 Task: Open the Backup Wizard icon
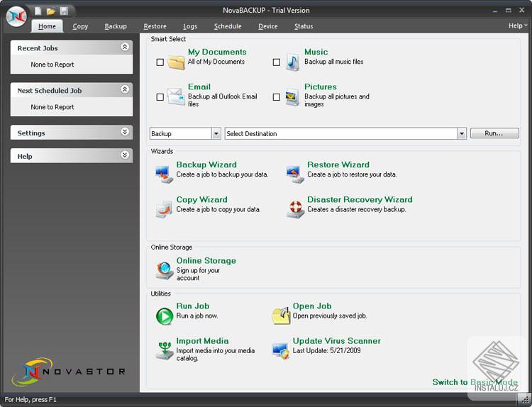click(x=165, y=174)
